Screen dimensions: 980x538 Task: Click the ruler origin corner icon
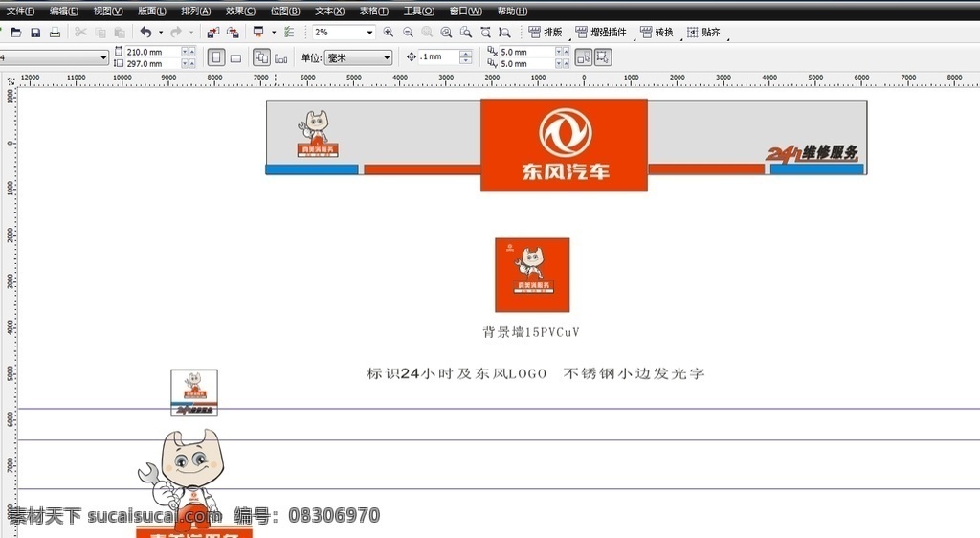pyautogui.click(x=11, y=82)
